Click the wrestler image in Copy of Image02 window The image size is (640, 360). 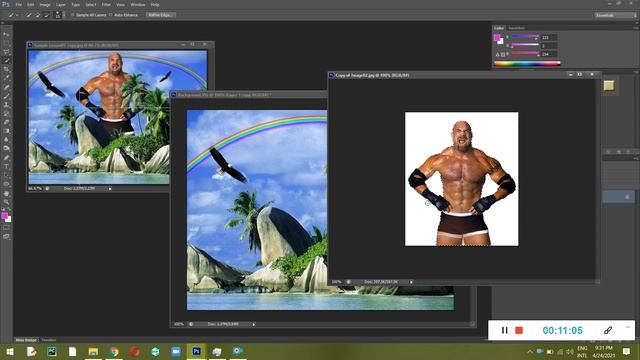pos(461,179)
